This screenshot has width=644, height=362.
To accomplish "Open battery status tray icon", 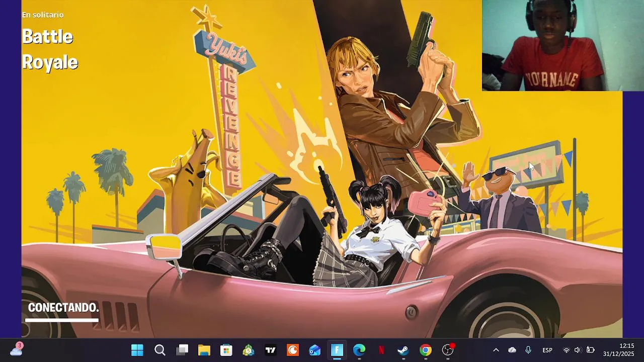I will click(x=591, y=350).
